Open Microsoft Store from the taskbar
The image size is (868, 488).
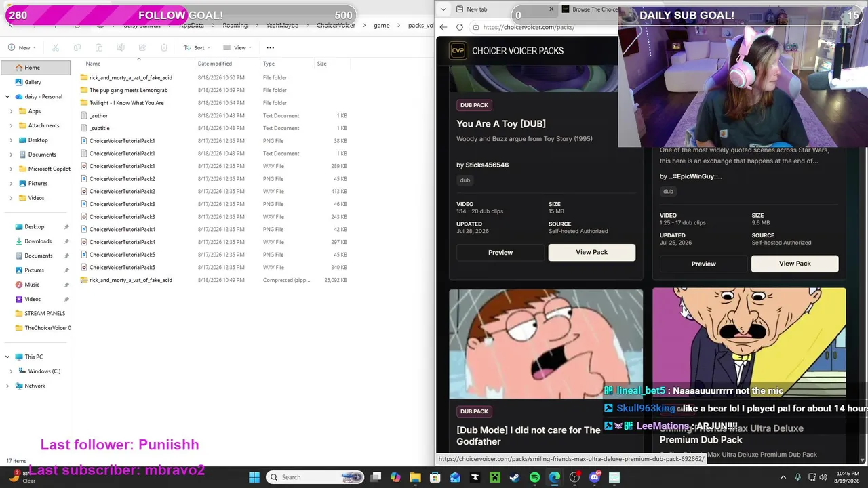click(x=435, y=477)
